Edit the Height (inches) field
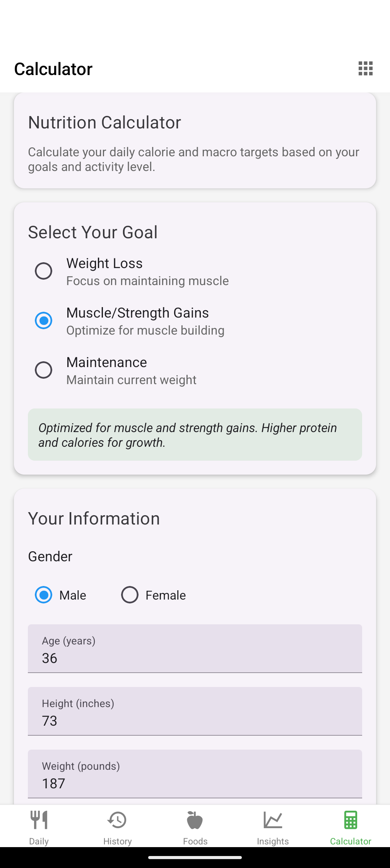The width and height of the screenshot is (390, 868). coord(195,711)
